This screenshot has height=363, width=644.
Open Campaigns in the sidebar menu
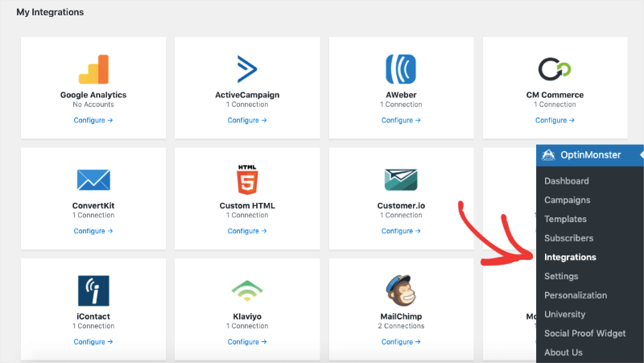[568, 200]
